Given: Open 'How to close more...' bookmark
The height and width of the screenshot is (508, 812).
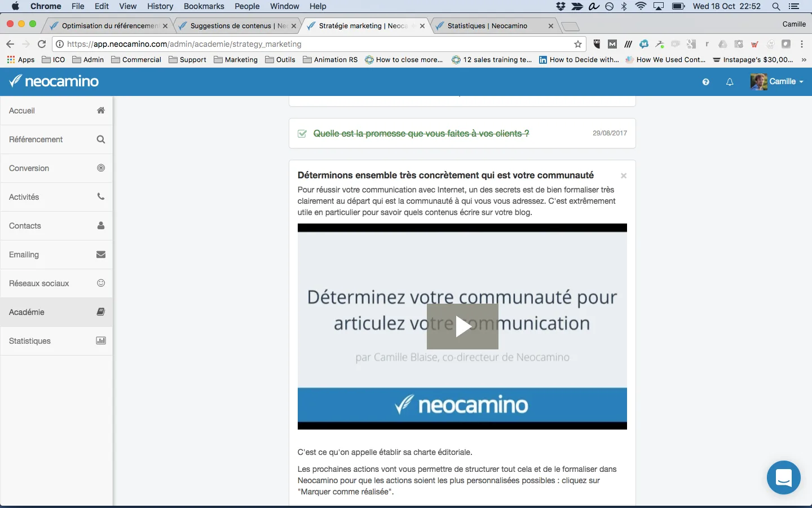Looking at the screenshot, I should coord(404,59).
